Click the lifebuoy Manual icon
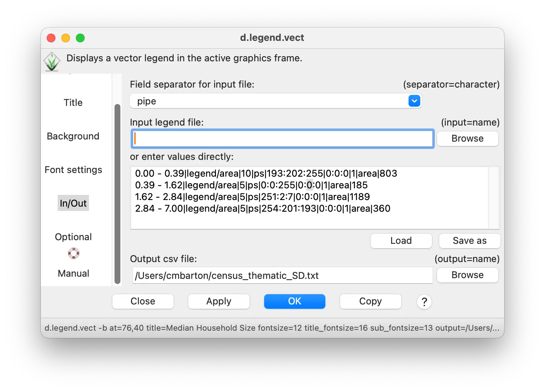Viewport: 545px width, 392px height. coord(73,253)
